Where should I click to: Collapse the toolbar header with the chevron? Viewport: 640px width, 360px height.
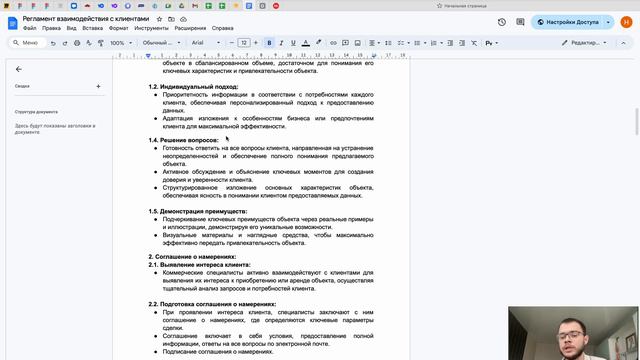point(623,43)
